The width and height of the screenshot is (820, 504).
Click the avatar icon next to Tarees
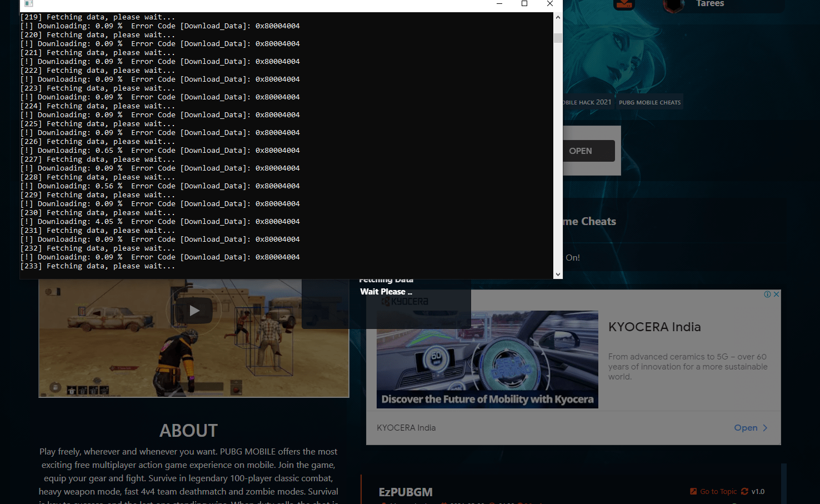673,5
